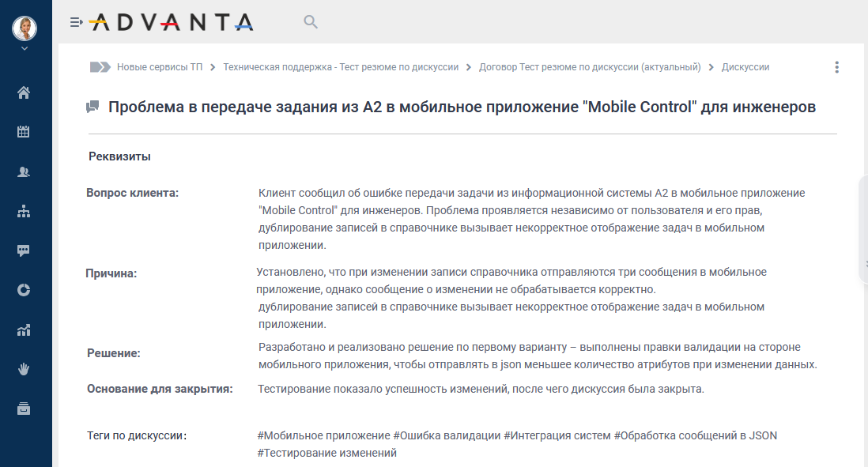The height and width of the screenshot is (467, 868).
Task: Open the calendar icon in sidebar
Action: point(24,132)
